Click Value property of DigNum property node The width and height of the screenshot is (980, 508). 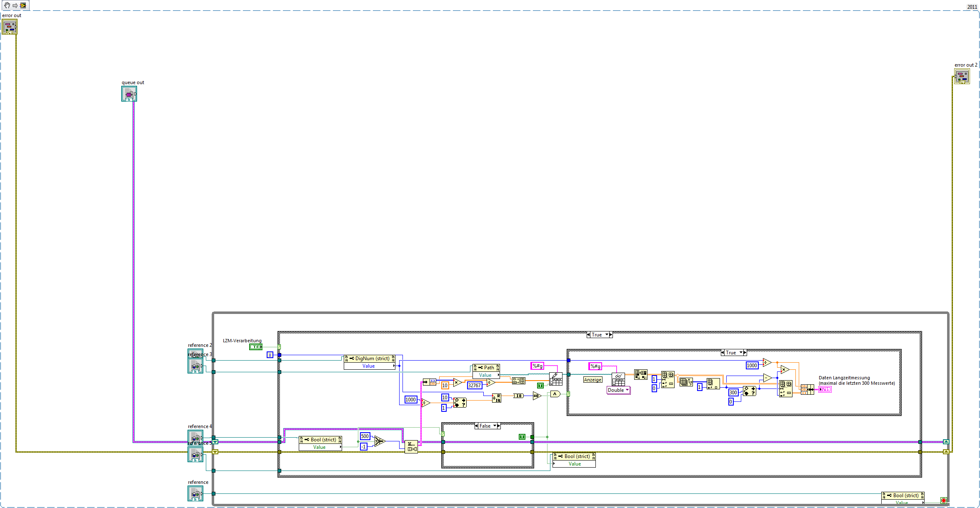368,366
